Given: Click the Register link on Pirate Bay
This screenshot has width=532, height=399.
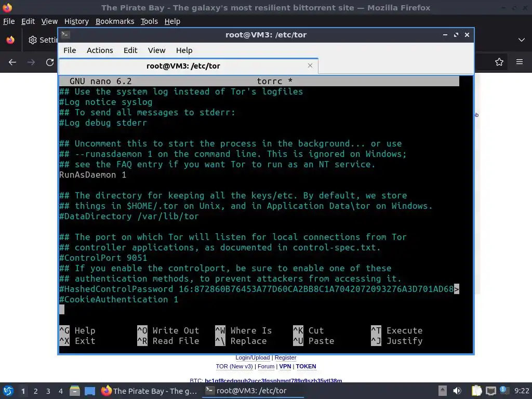Looking at the screenshot, I should pyautogui.click(x=285, y=357).
